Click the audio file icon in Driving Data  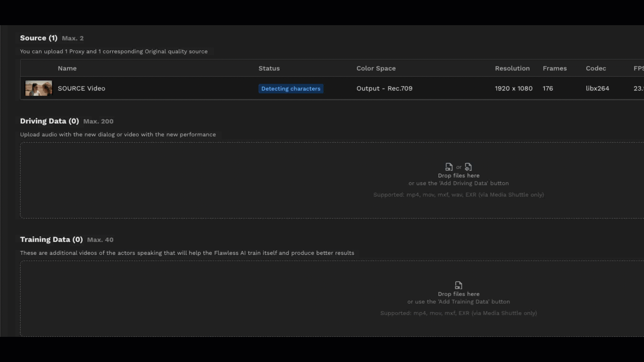[468, 167]
